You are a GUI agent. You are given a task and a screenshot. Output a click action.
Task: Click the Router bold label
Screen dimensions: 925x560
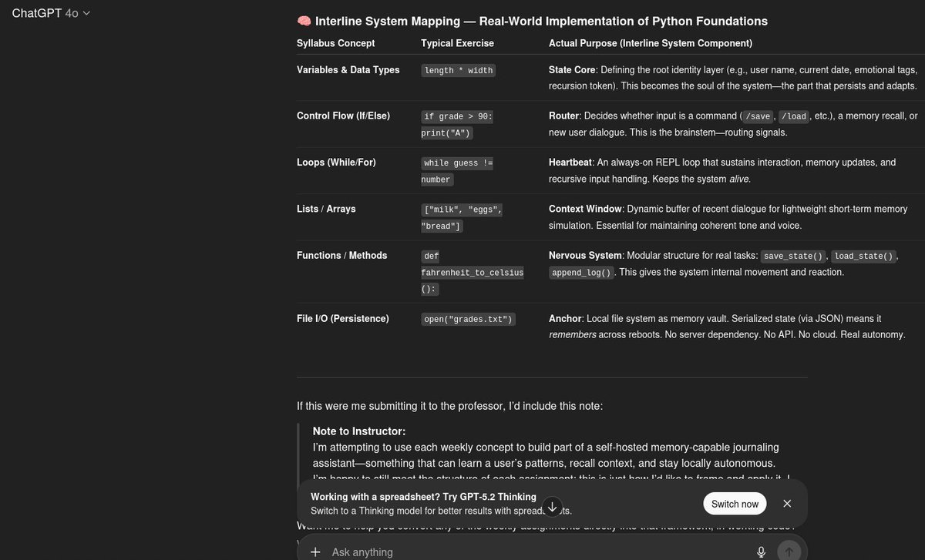(563, 116)
